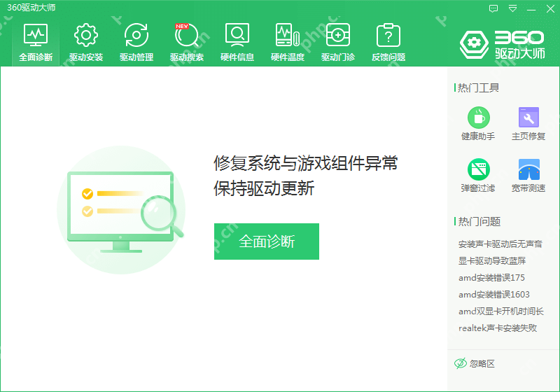This screenshot has width=560, height=392.
Task: Open 忽略区 with the eye icon
Action: (475, 363)
